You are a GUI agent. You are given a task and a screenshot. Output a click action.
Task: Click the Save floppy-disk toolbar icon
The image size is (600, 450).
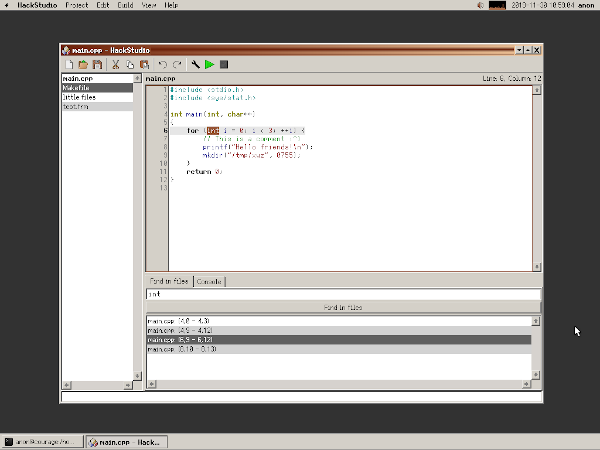click(98, 65)
